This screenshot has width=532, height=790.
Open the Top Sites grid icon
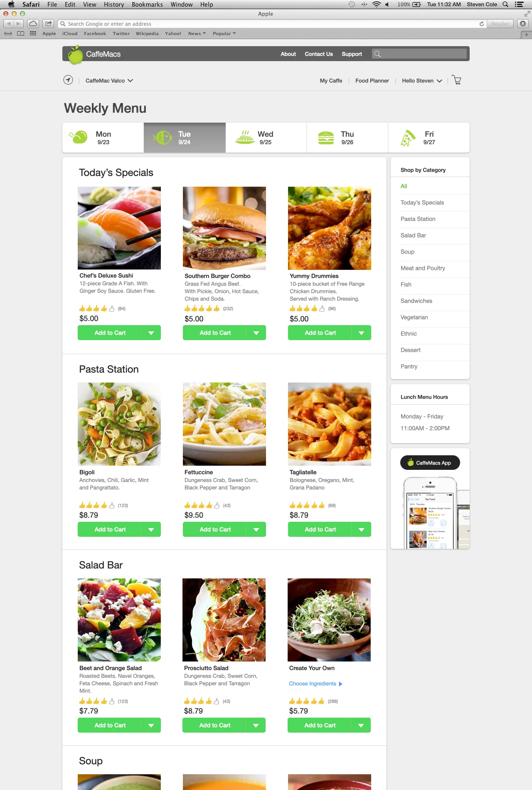(x=33, y=34)
